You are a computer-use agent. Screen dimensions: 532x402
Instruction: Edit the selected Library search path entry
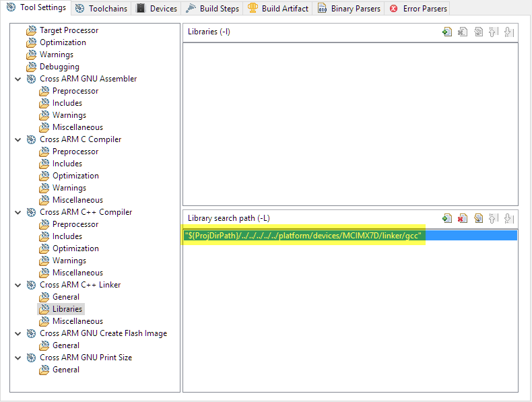point(479,218)
